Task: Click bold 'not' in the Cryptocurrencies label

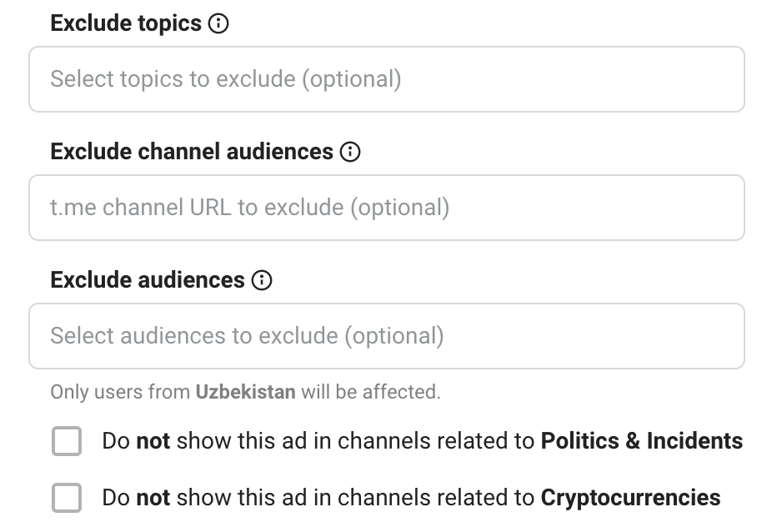Action: pyautogui.click(x=153, y=498)
